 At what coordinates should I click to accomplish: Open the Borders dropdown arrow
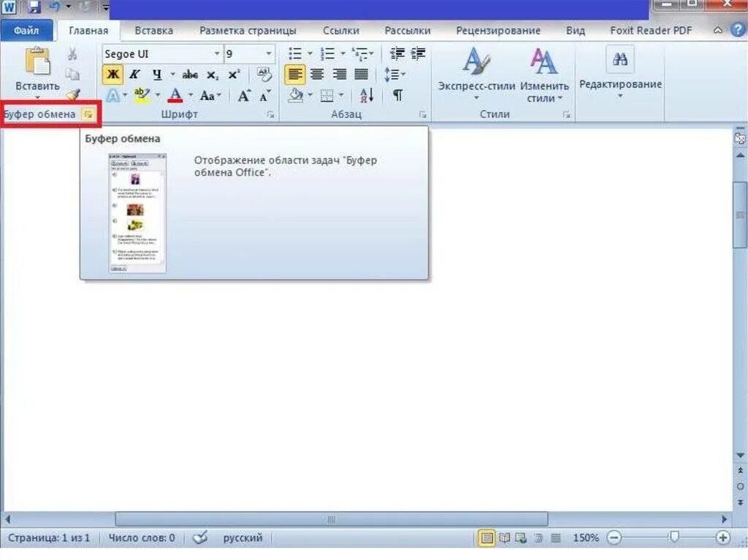coord(341,96)
